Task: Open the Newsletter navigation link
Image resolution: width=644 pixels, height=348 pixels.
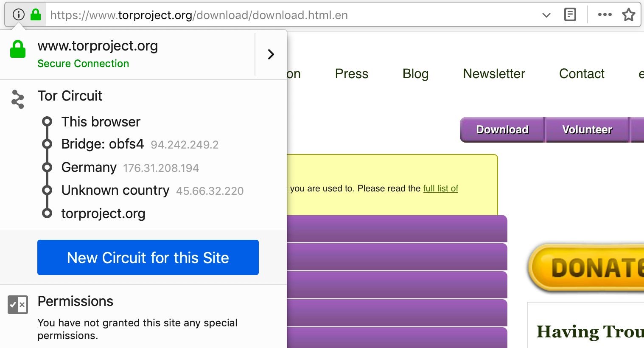Action: coord(494,74)
